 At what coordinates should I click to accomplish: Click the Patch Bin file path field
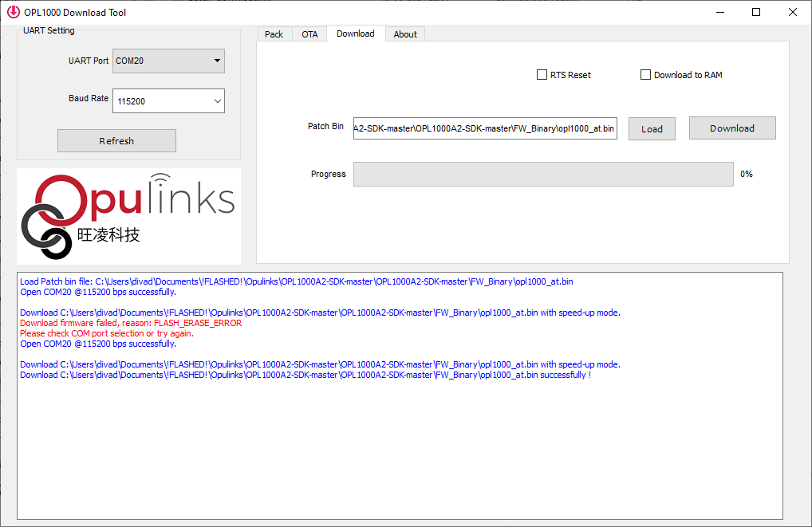point(485,128)
